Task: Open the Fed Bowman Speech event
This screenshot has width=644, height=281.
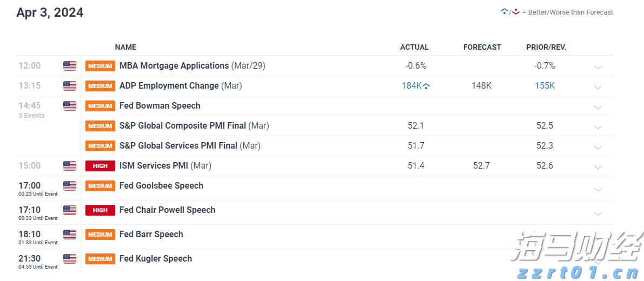Action: coord(160,106)
